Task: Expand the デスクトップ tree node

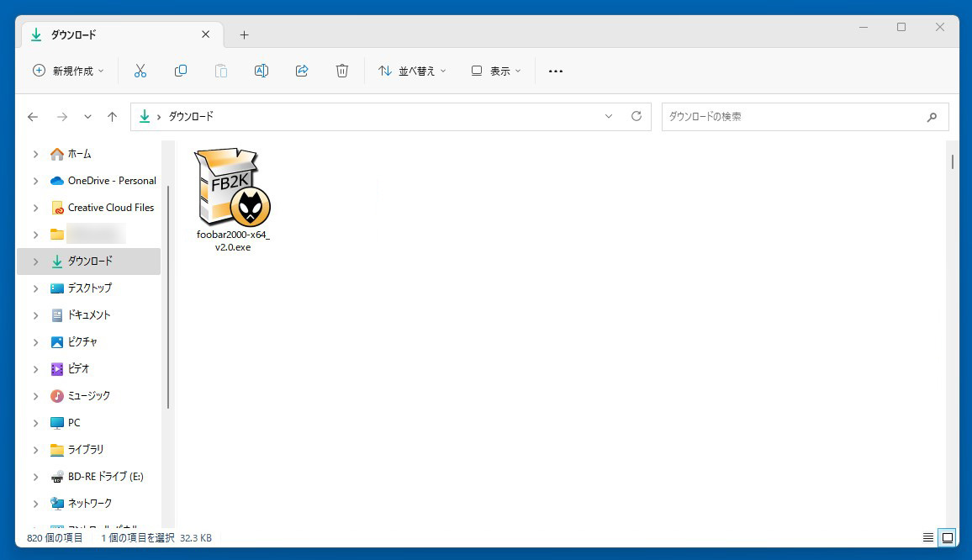Action: tap(35, 288)
